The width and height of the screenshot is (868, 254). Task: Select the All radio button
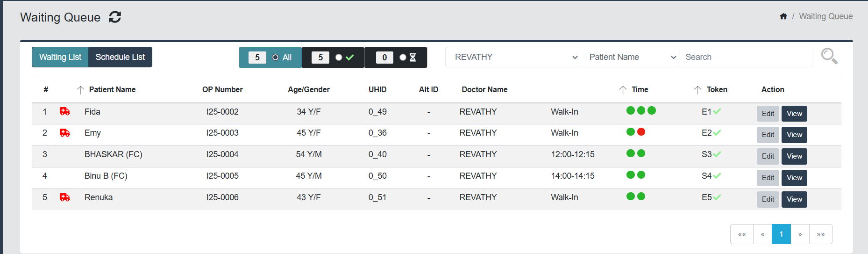click(276, 58)
